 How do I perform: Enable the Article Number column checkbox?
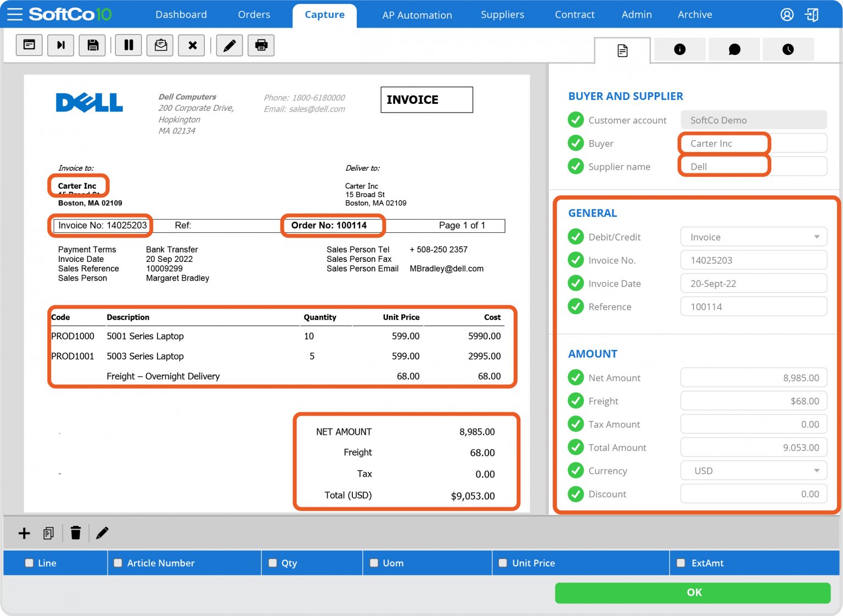point(117,563)
